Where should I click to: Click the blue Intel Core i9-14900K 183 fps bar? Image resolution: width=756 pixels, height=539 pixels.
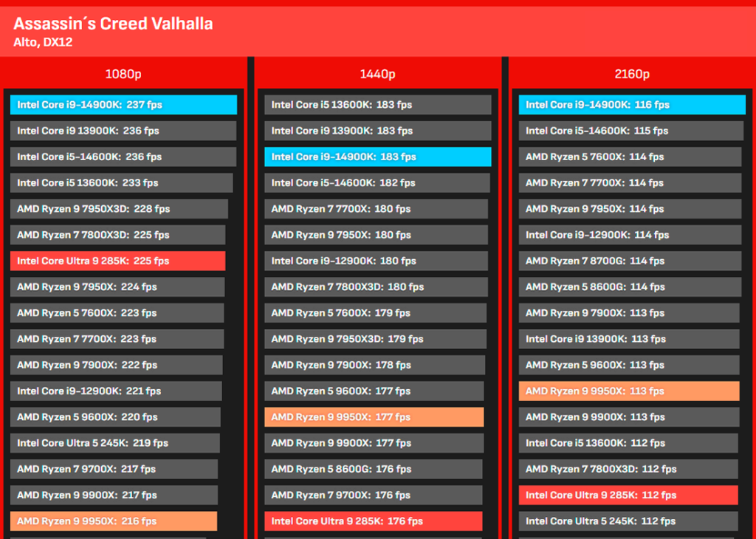378,157
